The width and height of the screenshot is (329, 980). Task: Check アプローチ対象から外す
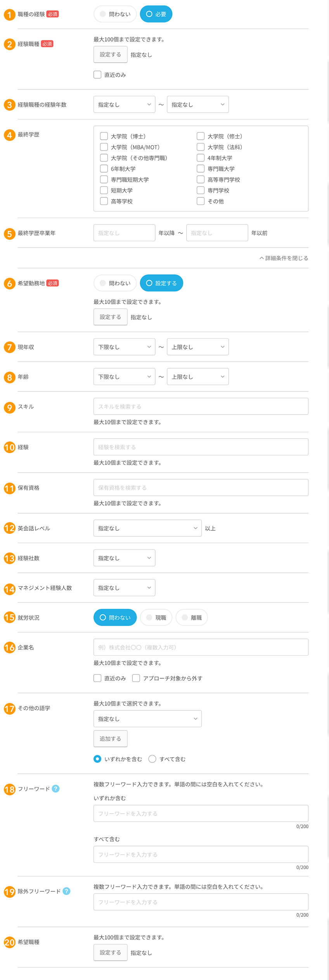point(136,678)
